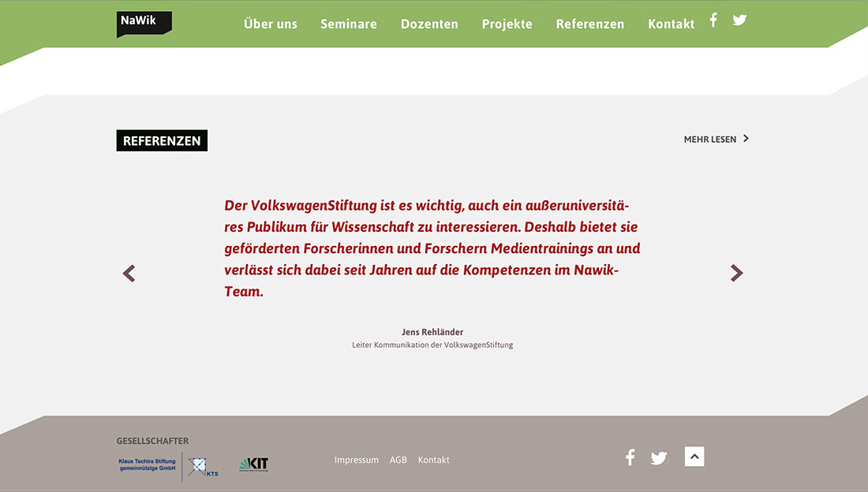Show previous testimonial with left arrow
868x492 pixels.
click(x=129, y=274)
